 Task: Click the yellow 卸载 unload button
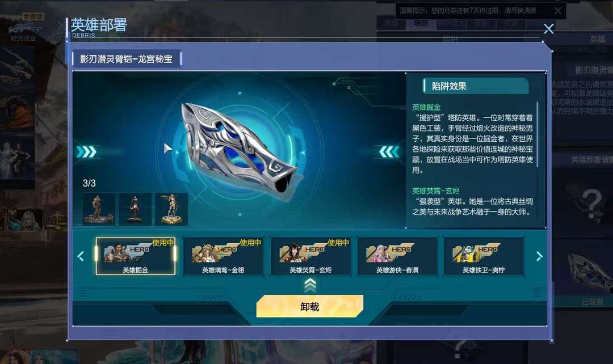310,306
